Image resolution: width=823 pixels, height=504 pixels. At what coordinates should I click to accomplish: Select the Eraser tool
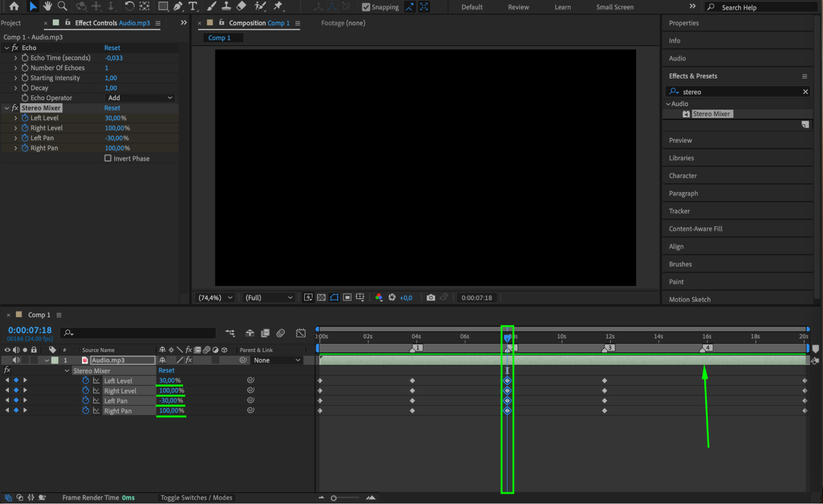click(x=242, y=6)
